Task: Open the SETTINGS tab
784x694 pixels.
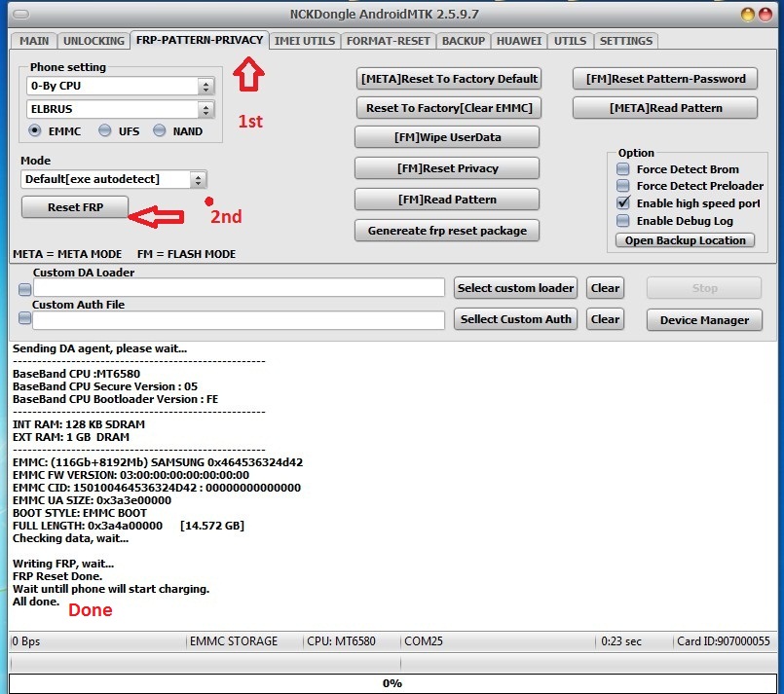Action: [626, 41]
